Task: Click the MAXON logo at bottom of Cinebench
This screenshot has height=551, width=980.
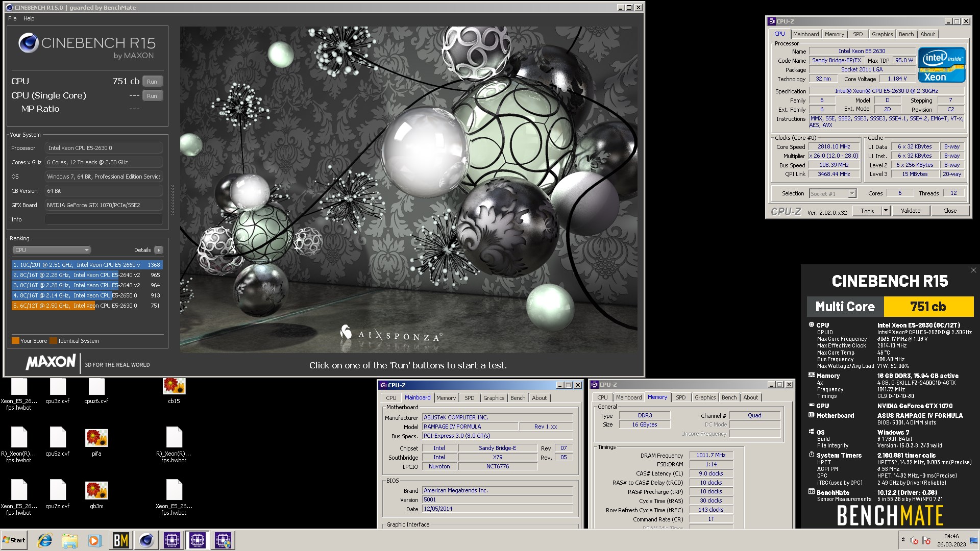Action: click(x=51, y=362)
